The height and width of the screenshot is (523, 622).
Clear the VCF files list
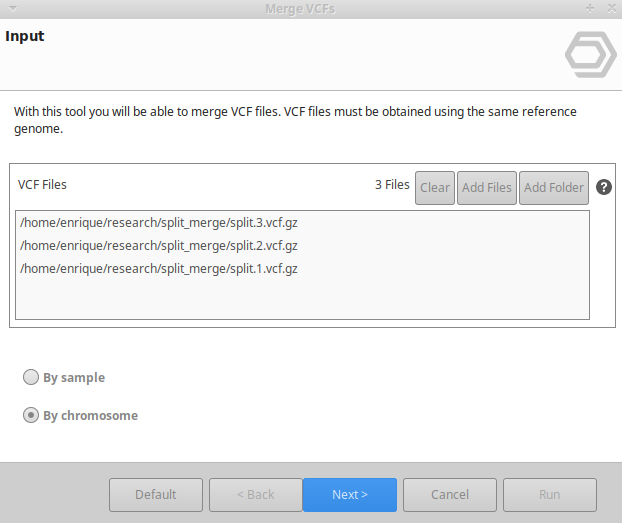click(x=435, y=187)
